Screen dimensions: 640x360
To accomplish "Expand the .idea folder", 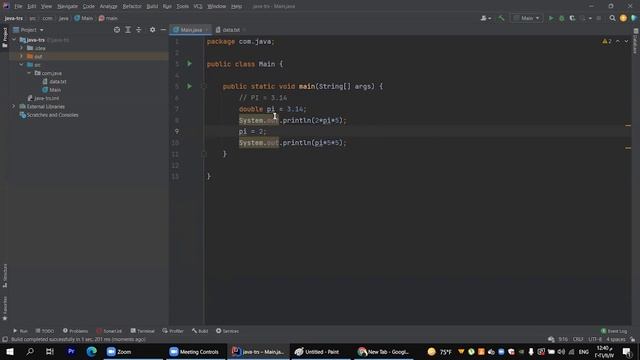I will [22, 48].
